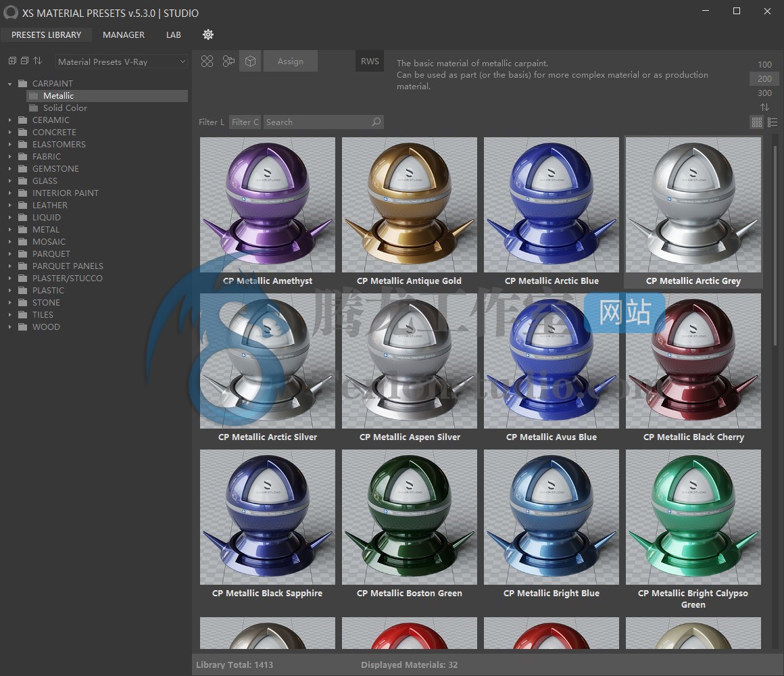Expand the METAL category
Image resolution: width=784 pixels, height=676 pixels.
click(x=9, y=229)
